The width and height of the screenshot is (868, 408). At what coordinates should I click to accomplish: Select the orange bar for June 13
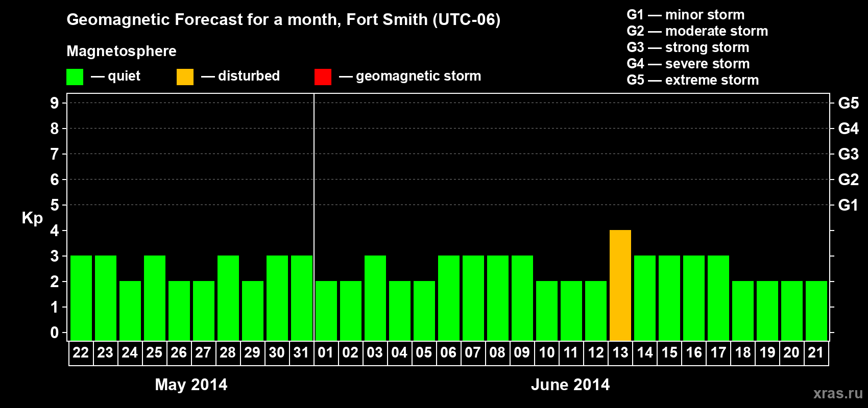click(620, 285)
